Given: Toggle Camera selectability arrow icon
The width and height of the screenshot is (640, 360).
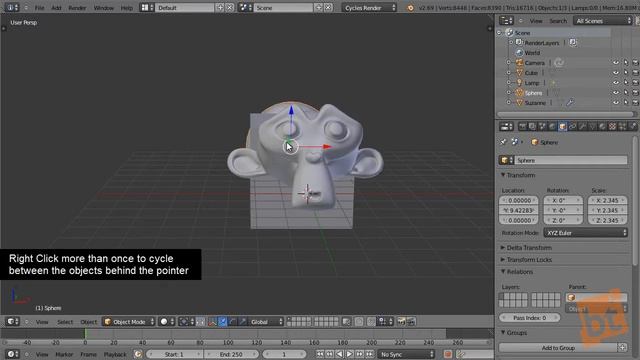Looking at the screenshot, I should click(x=626, y=62).
